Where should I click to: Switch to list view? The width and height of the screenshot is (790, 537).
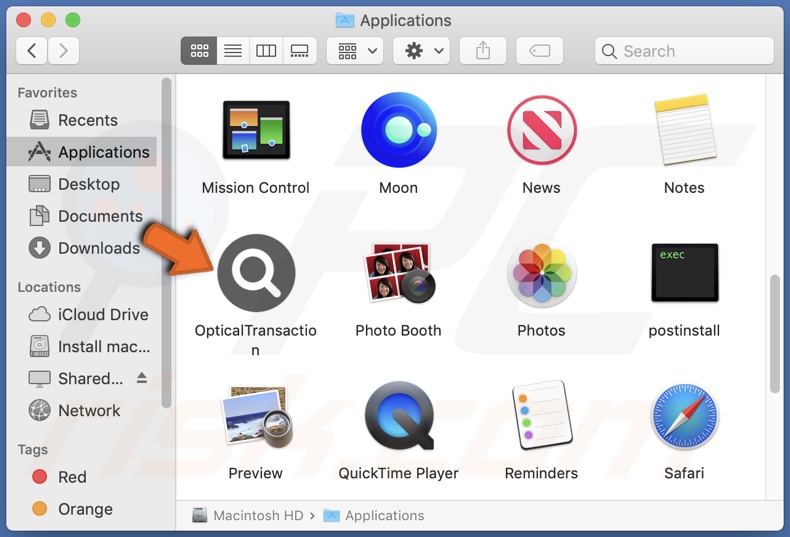click(233, 51)
